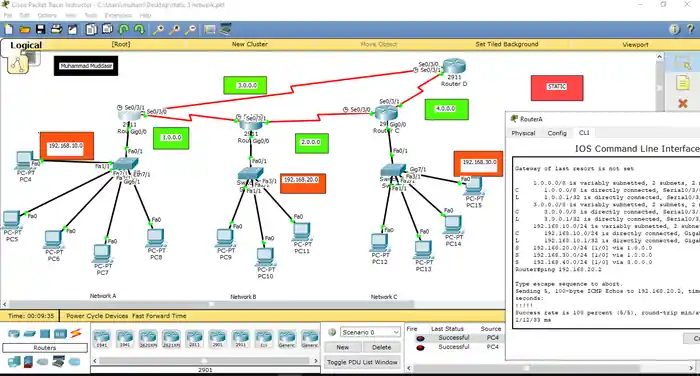
Task: Choose End Devices category icon
Action: pos(14,362)
